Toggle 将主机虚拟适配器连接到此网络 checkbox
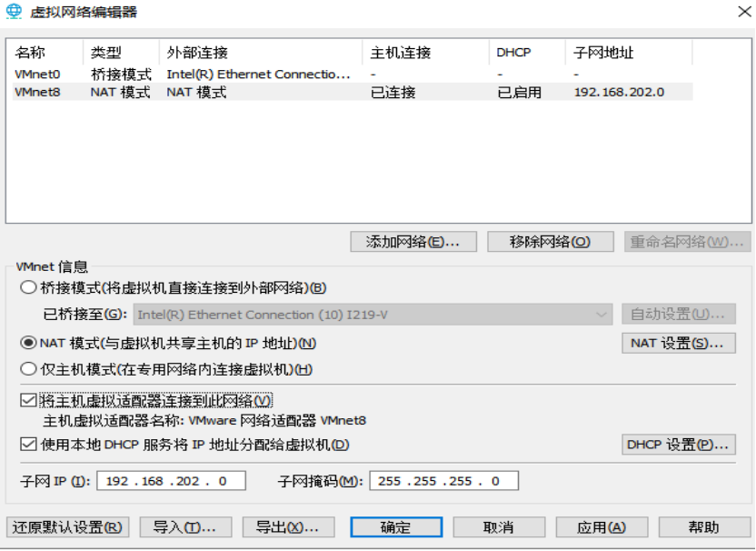This screenshot has height=551, width=756. (x=28, y=400)
